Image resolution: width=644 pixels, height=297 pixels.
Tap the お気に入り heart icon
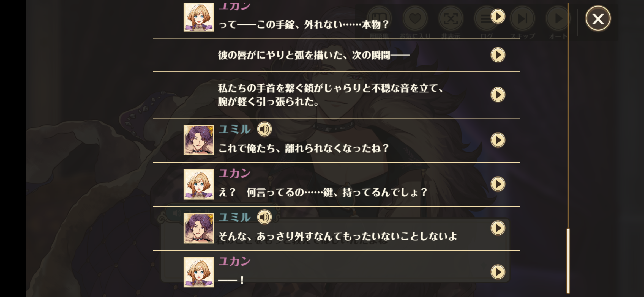(415, 18)
